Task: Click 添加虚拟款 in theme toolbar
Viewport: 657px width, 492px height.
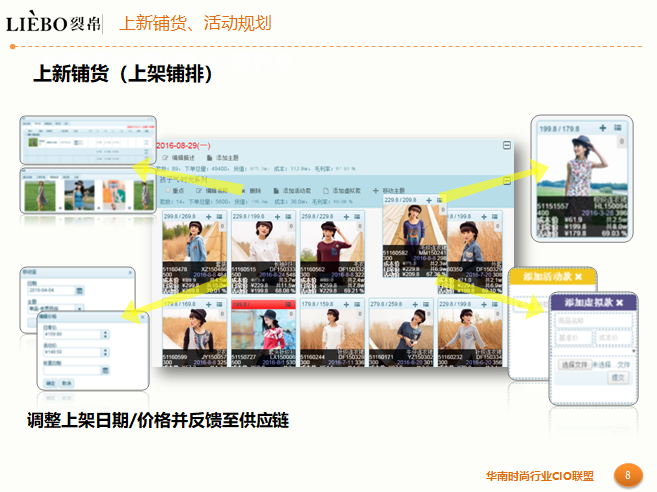Action: pos(342,191)
